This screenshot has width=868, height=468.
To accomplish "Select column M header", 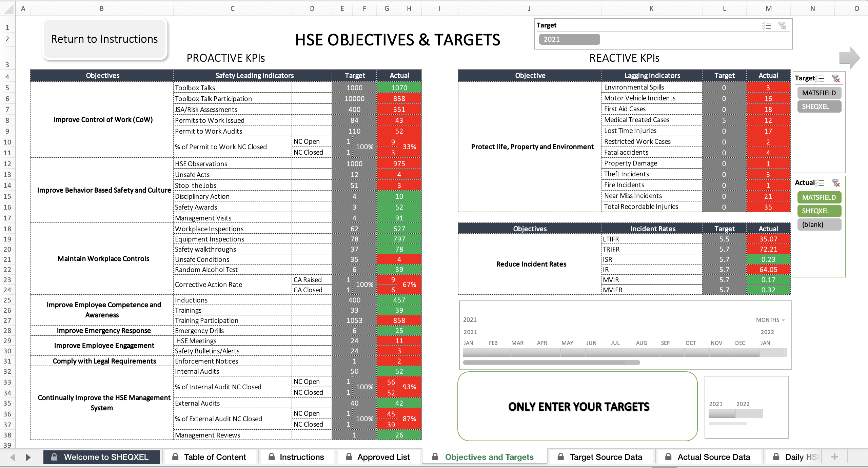I will 768,8.
